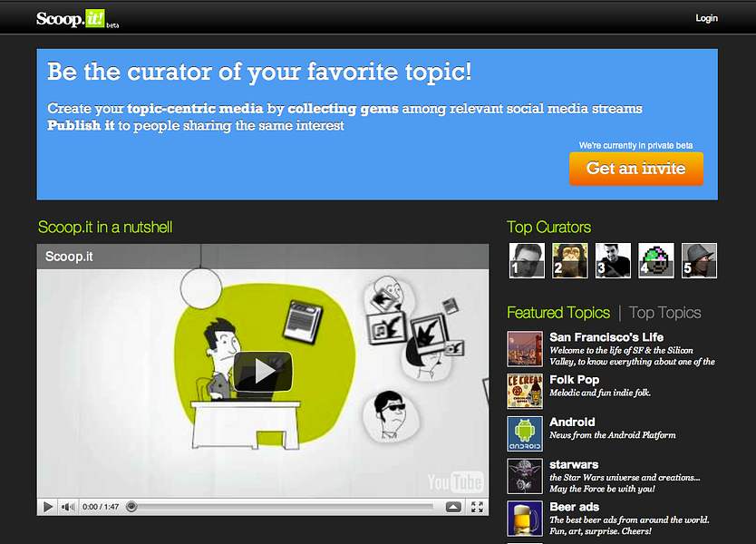Click the Beer ads mug icon
The image size is (756, 544).
(x=525, y=519)
